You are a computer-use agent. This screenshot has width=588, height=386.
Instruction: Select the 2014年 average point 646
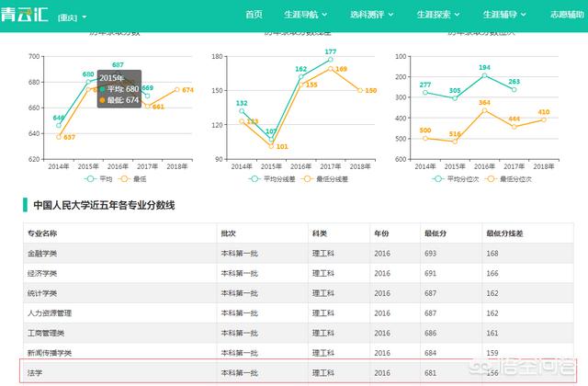pos(59,125)
